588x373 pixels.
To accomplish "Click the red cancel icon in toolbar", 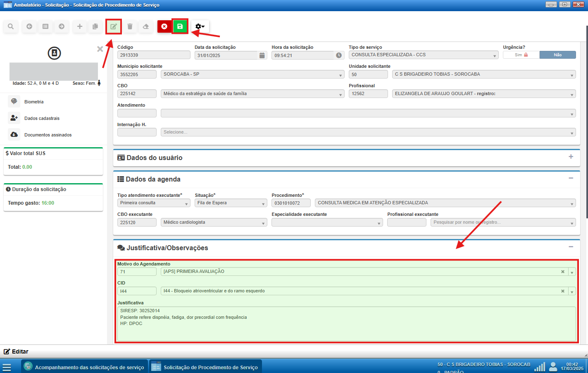I will click(x=164, y=26).
